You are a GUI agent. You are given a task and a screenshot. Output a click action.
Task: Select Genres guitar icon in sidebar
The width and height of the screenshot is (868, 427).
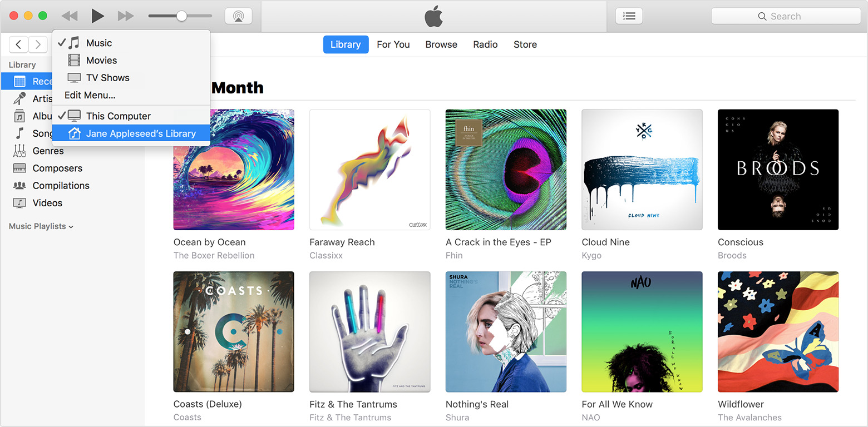pos(19,151)
